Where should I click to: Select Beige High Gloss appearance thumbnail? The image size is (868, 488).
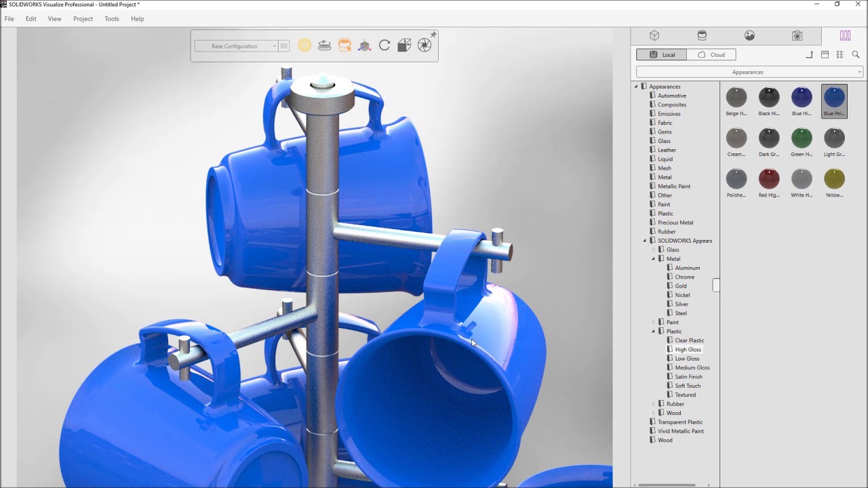click(x=736, y=101)
